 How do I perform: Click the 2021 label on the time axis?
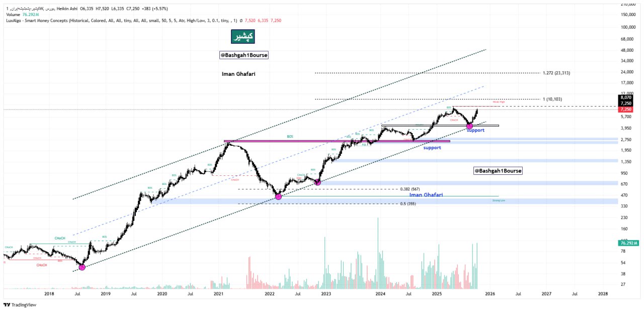(218, 294)
